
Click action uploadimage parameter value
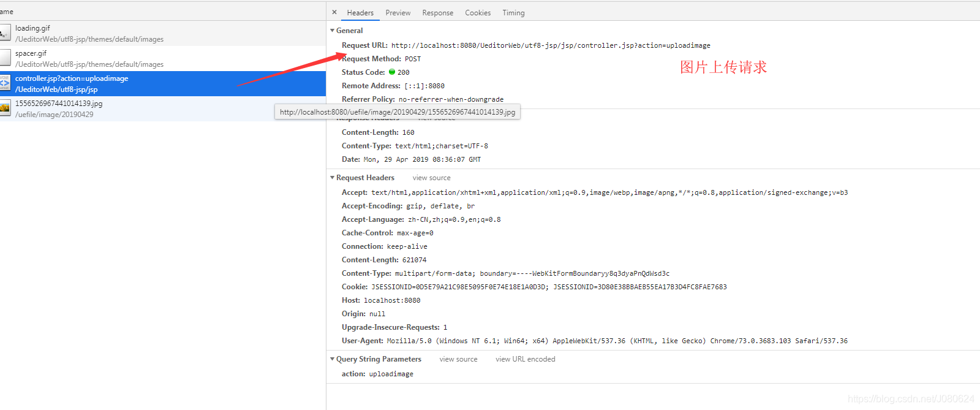391,374
